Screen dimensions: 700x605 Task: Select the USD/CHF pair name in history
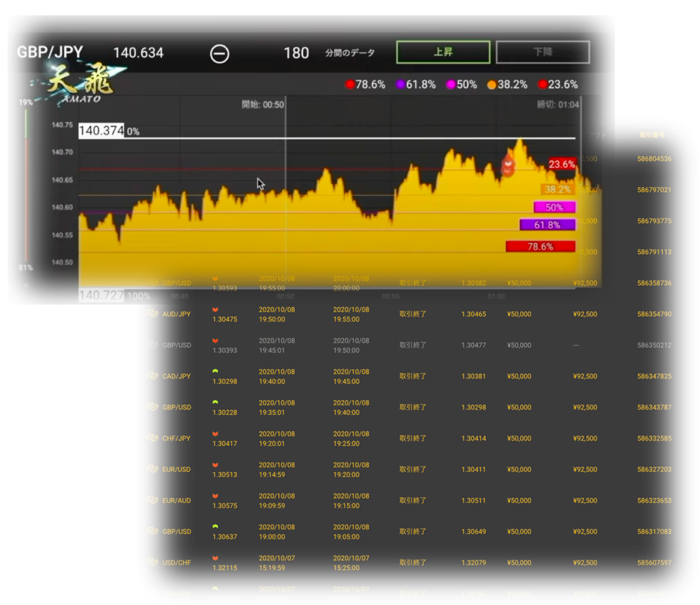coord(177,562)
